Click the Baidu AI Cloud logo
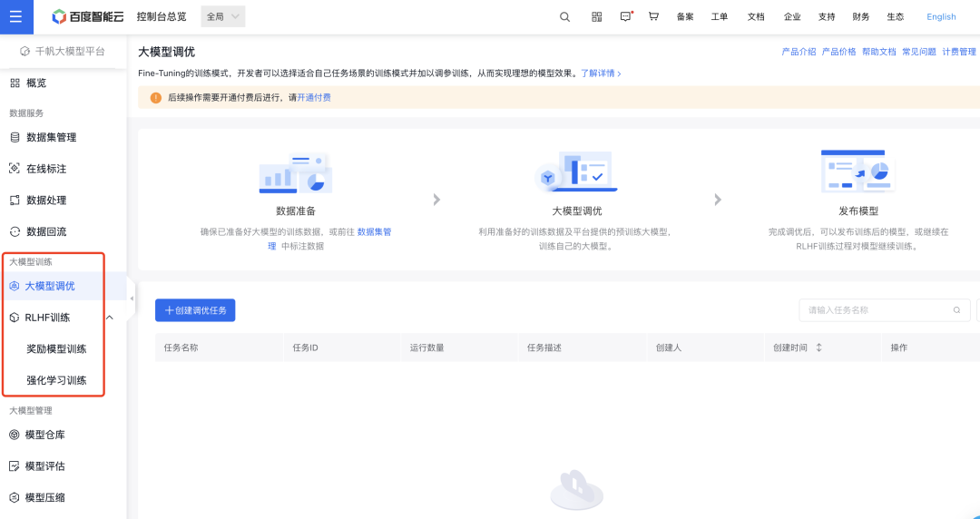The height and width of the screenshot is (519, 980). click(x=88, y=16)
